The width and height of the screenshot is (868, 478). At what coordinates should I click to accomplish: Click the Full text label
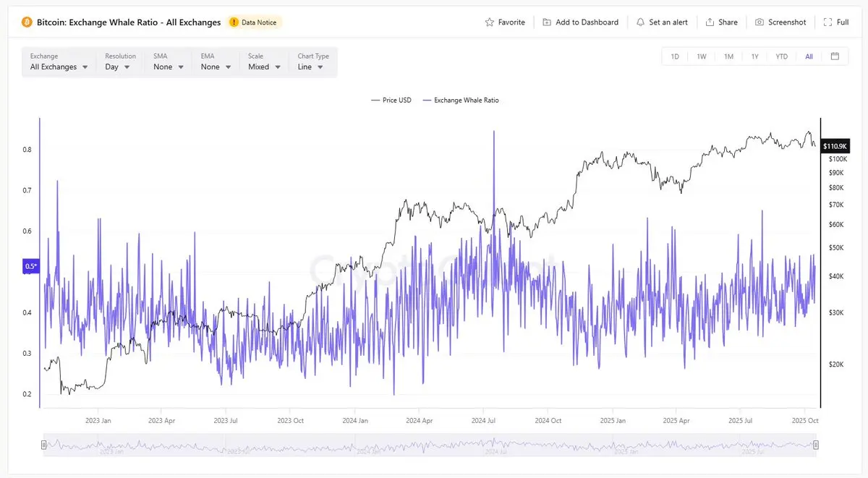(843, 22)
